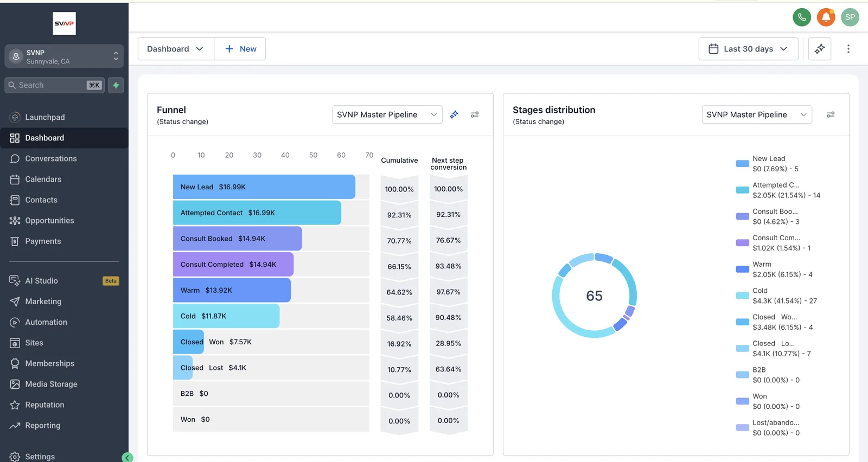
Task: Open Reputation in sidebar
Action: 64,405
